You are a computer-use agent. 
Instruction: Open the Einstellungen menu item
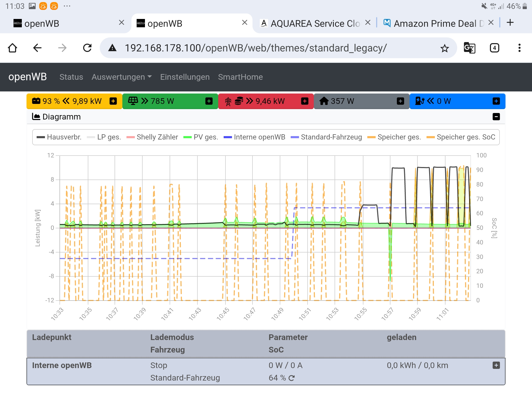click(x=185, y=77)
